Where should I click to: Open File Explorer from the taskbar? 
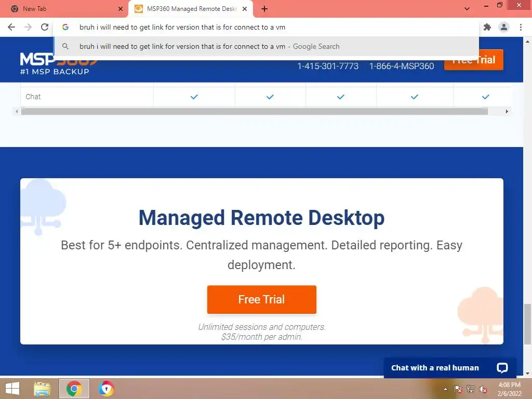click(42, 389)
